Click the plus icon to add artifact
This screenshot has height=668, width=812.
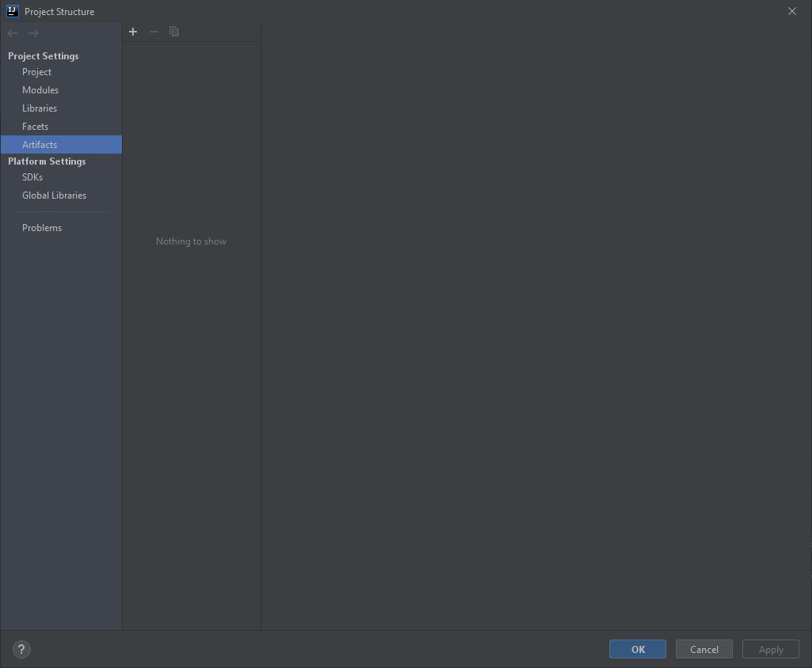tap(133, 32)
